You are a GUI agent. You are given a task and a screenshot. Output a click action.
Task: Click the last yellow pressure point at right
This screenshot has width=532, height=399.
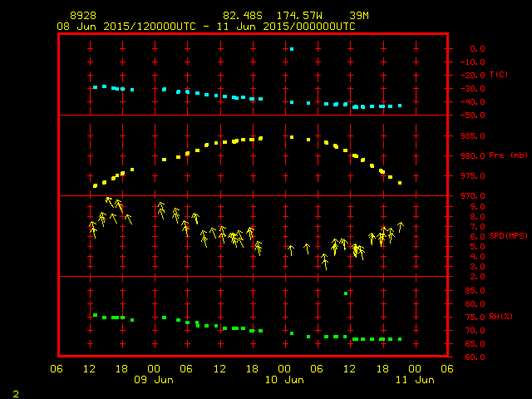click(x=400, y=182)
